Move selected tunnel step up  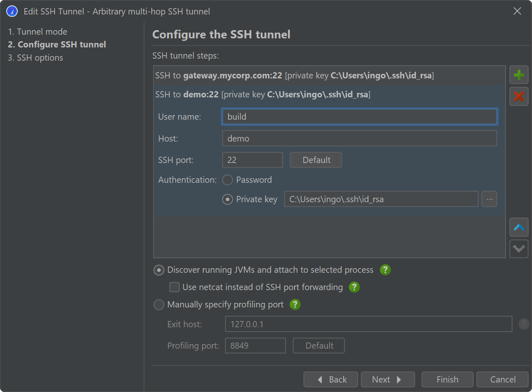(519, 227)
